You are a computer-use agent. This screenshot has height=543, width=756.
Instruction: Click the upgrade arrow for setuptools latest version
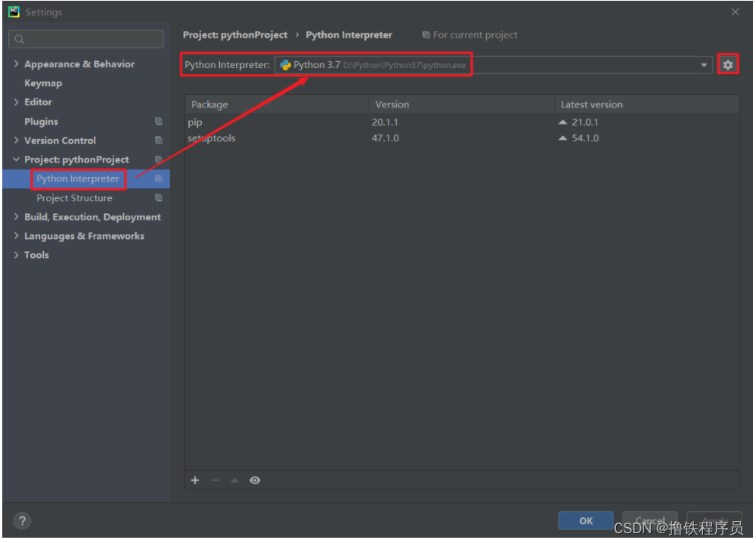tap(562, 138)
